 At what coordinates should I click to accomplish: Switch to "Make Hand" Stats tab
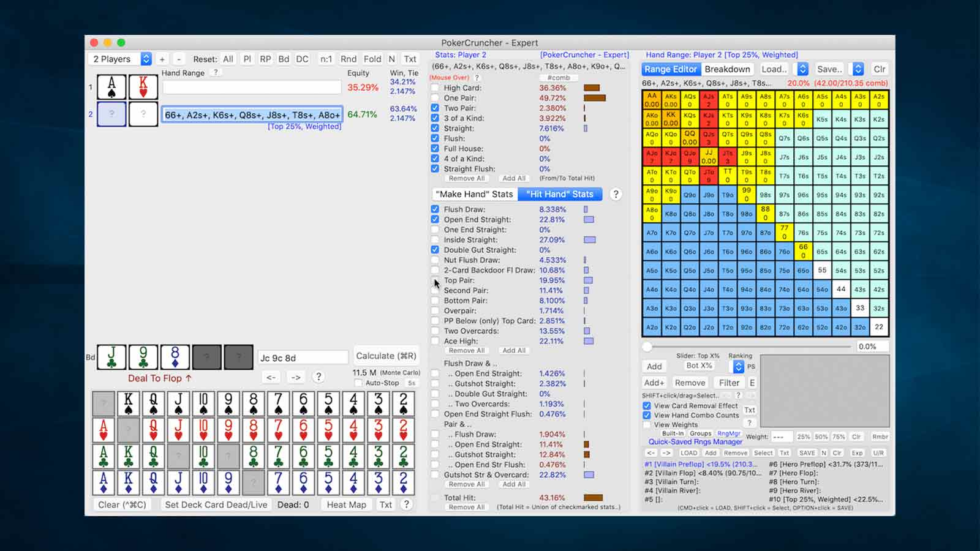click(x=475, y=194)
